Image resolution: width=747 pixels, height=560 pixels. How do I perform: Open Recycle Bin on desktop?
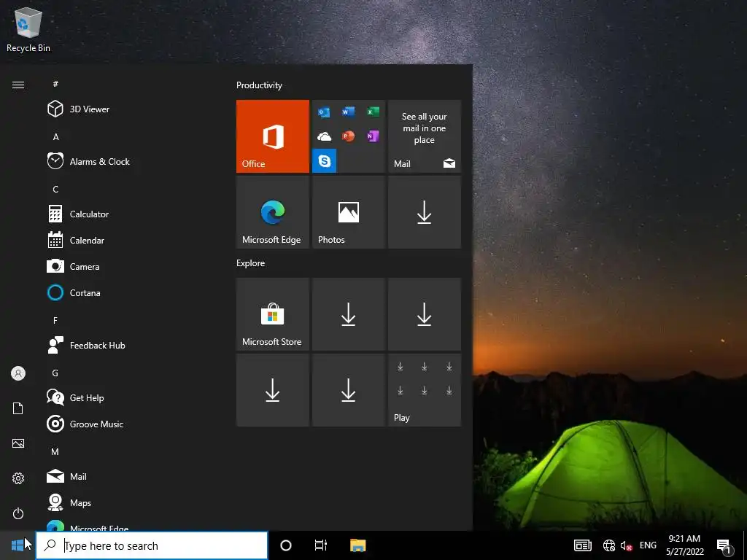pos(28,30)
